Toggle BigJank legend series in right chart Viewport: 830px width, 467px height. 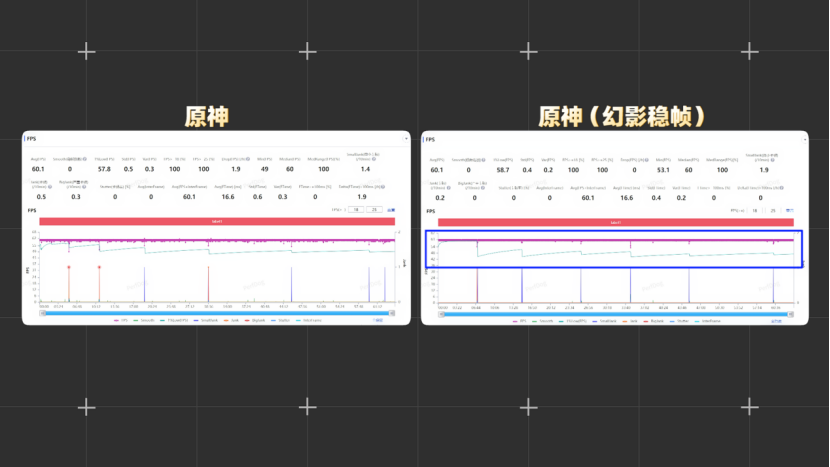coord(653,321)
